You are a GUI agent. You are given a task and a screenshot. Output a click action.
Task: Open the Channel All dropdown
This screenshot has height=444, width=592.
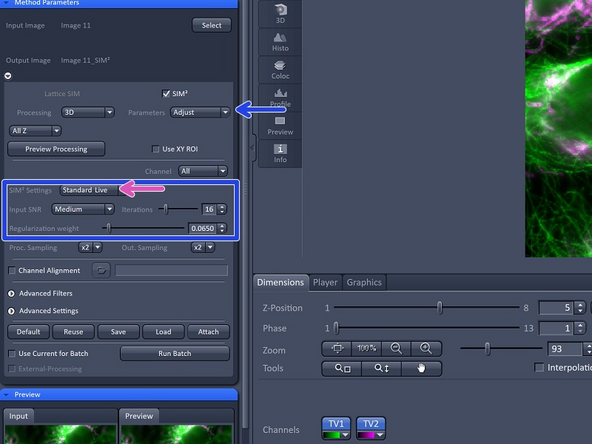pos(203,171)
